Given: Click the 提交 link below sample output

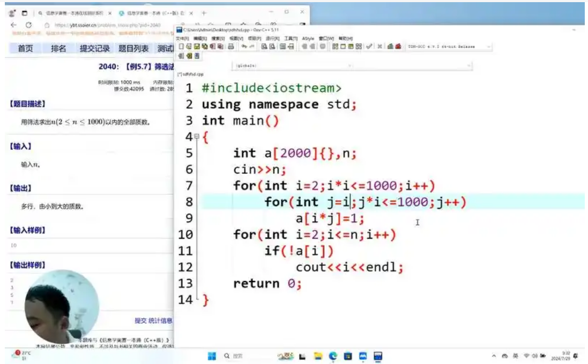Looking at the screenshot, I should click(140, 321).
